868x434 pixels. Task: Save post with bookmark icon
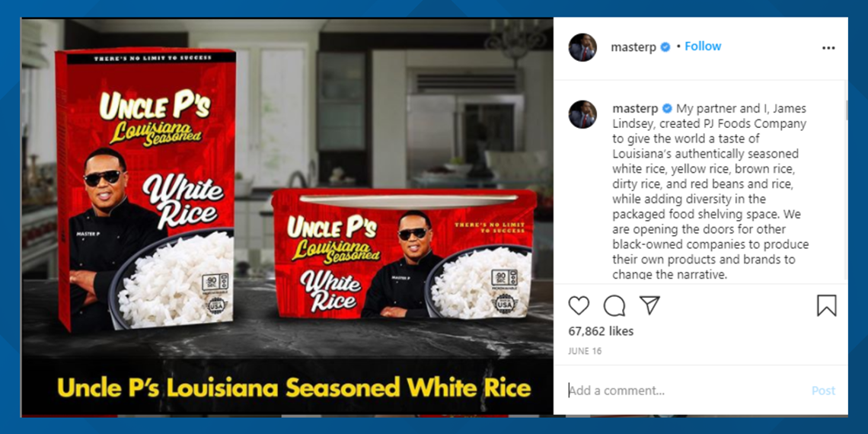point(826,305)
